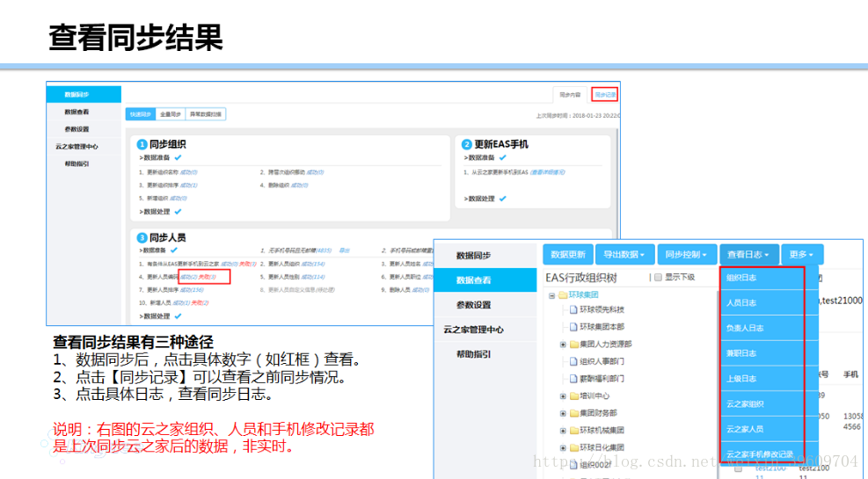Switch to the 同步记录 tab
The image size is (868, 479).
(x=604, y=95)
